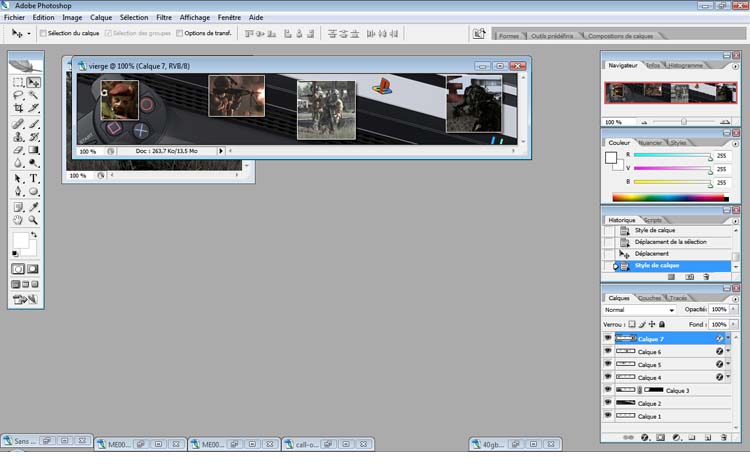This screenshot has height=469, width=750.
Task: Select the History Brush tool
Action: pyautogui.click(x=33, y=137)
